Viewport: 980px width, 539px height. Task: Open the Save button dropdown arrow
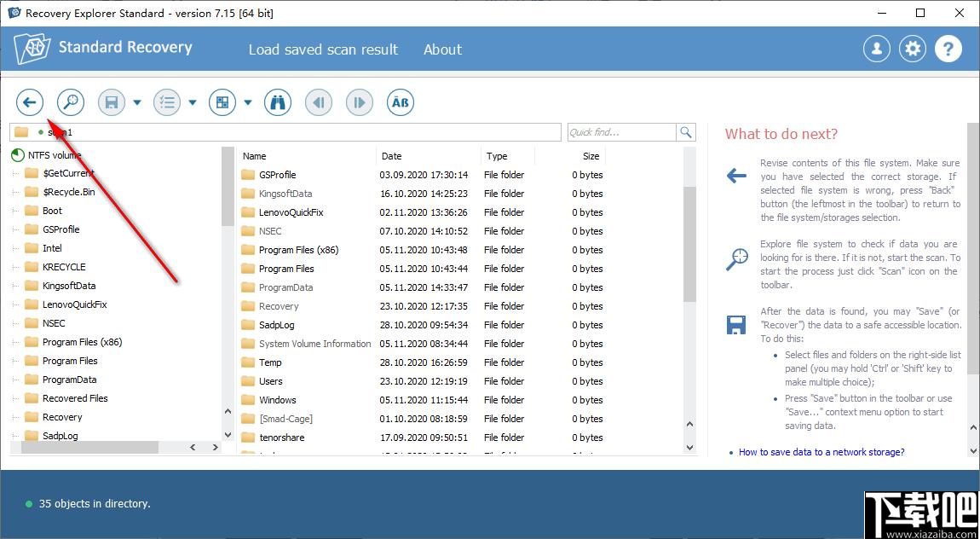click(x=137, y=103)
